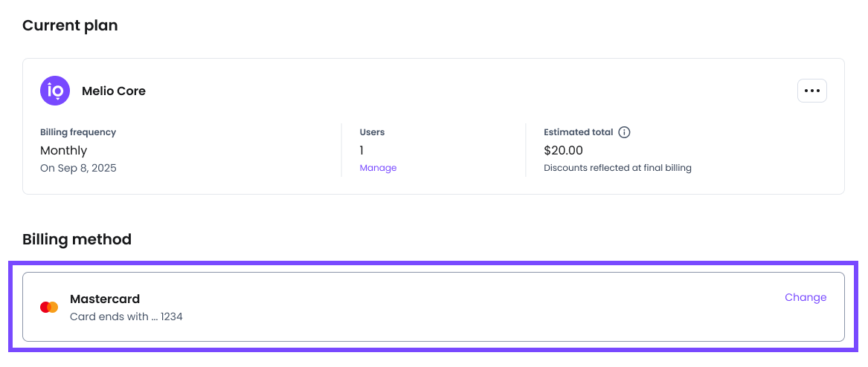Click the Melio Core purple logo icon
This screenshot has height=367, width=868.
pos(55,91)
